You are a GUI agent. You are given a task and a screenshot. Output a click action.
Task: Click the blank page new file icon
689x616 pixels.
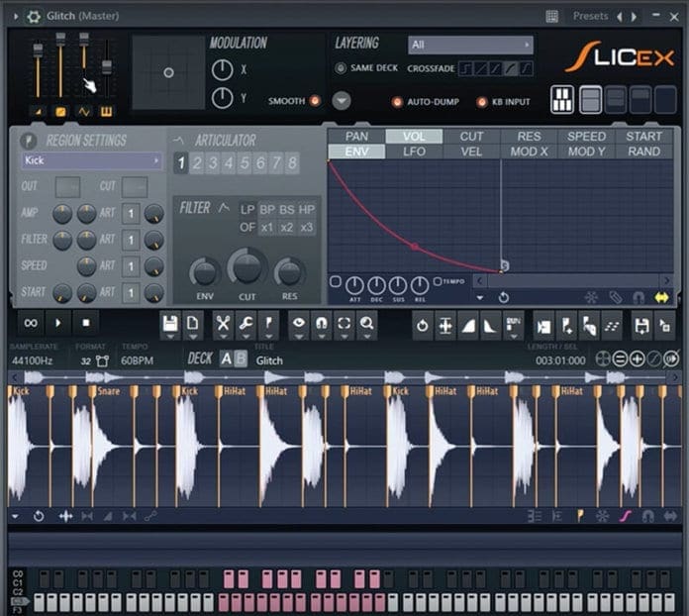click(193, 324)
